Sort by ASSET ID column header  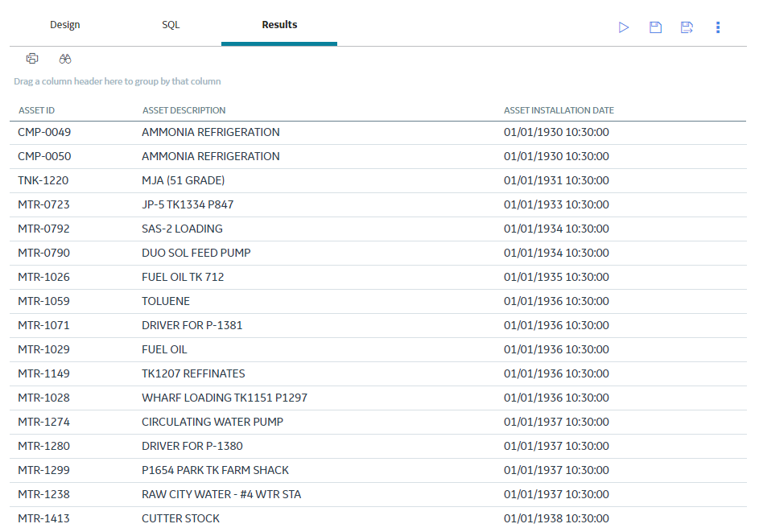coord(37,110)
